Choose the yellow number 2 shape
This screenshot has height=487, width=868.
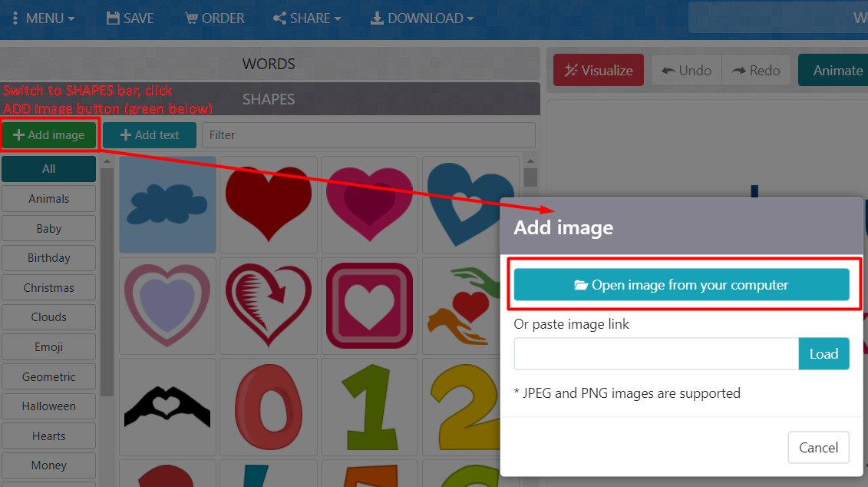462,407
